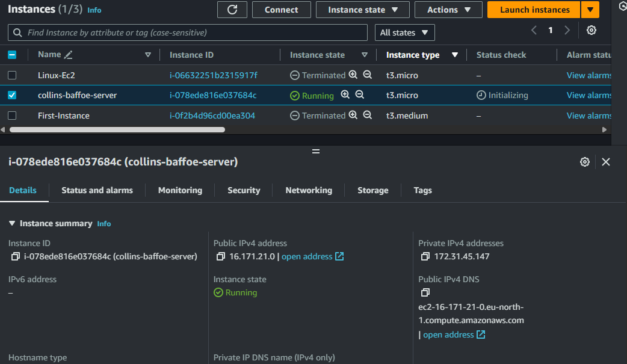
Task: Click the select-all checkbox in table header
Action: [11, 54]
